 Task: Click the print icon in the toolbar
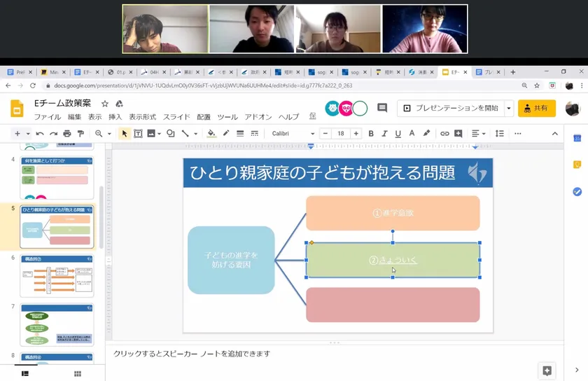coord(67,133)
